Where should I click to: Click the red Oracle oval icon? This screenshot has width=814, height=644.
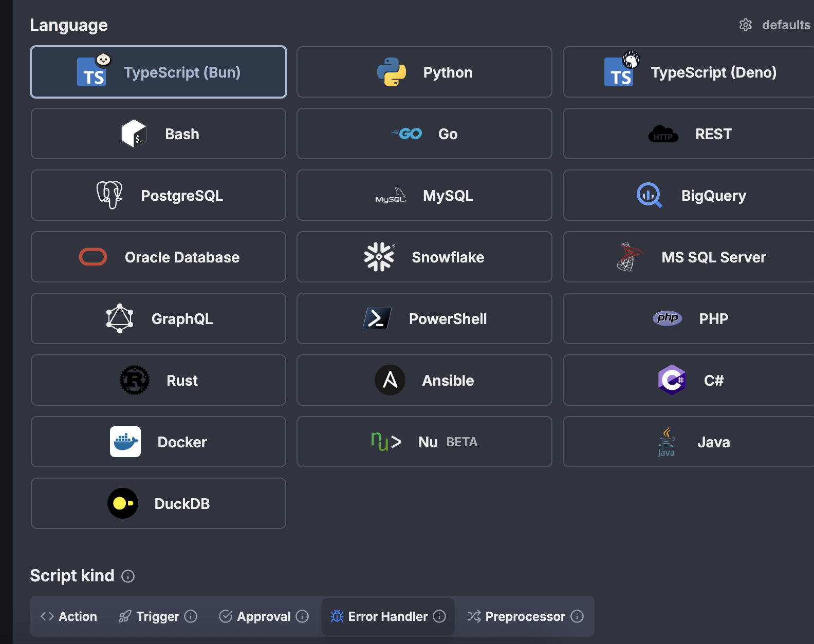point(93,257)
